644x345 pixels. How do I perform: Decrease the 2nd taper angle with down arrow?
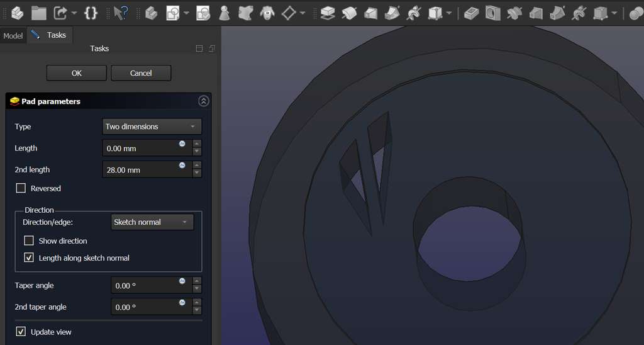coord(197,310)
